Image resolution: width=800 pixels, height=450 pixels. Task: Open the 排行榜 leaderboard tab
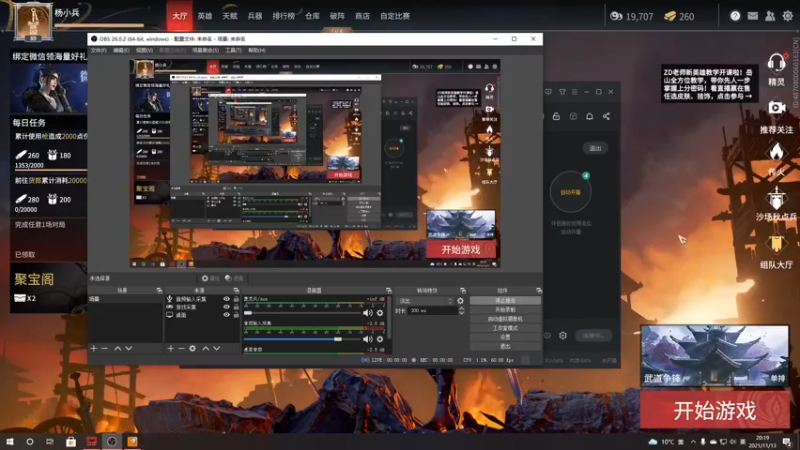(x=284, y=16)
